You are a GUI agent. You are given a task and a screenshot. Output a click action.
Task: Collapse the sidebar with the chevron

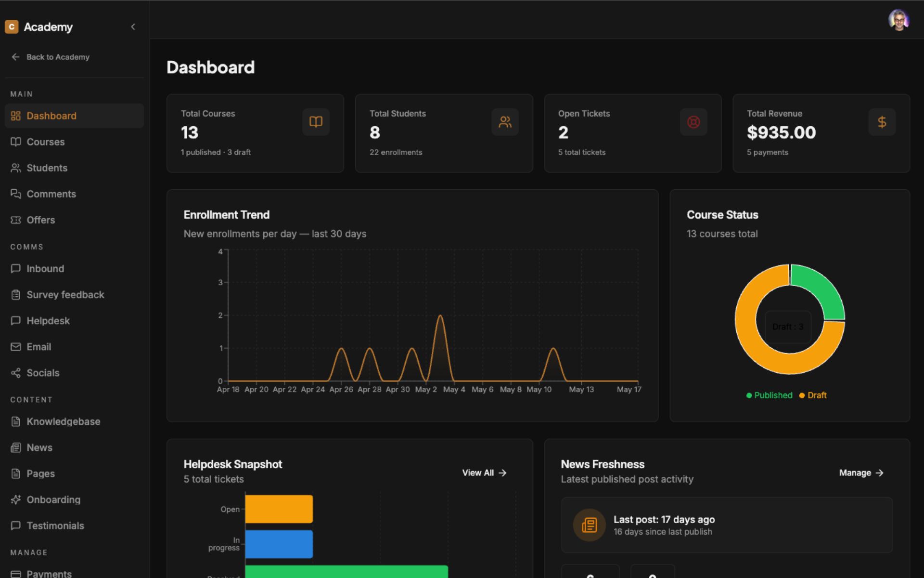[x=133, y=27]
